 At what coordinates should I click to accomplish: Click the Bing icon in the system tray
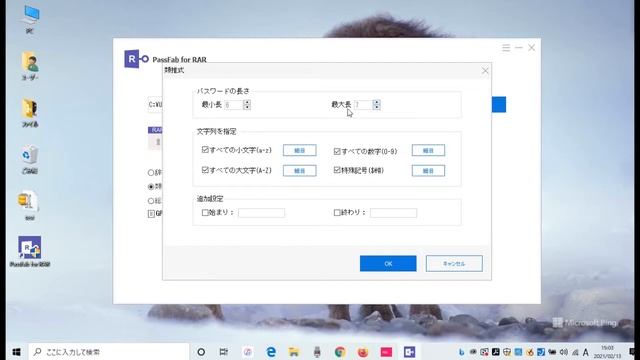462,352
